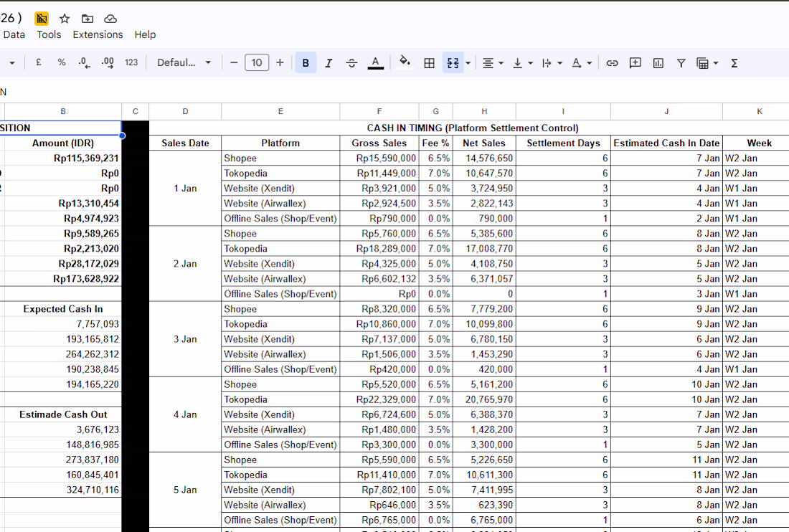Select gross sales cell 'Rp22,329,000'
Image resolution: width=789 pixels, height=532 pixels.
[x=379, y=399]
